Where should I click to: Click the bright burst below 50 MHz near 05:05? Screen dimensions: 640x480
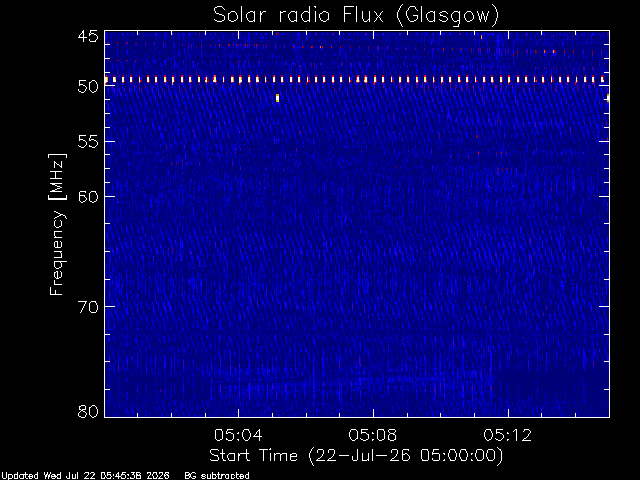click(x=278, y=98)
